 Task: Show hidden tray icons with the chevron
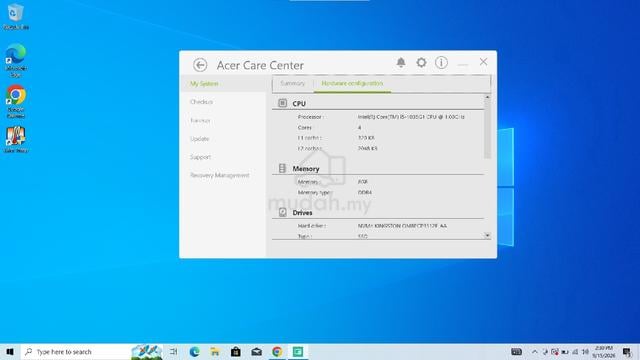click(534, 351)
